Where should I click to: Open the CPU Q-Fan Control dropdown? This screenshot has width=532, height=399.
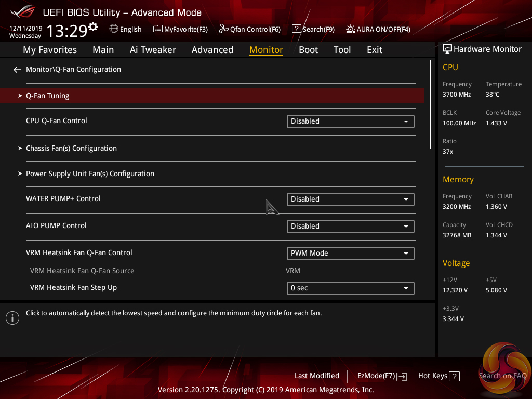(350, 122)
